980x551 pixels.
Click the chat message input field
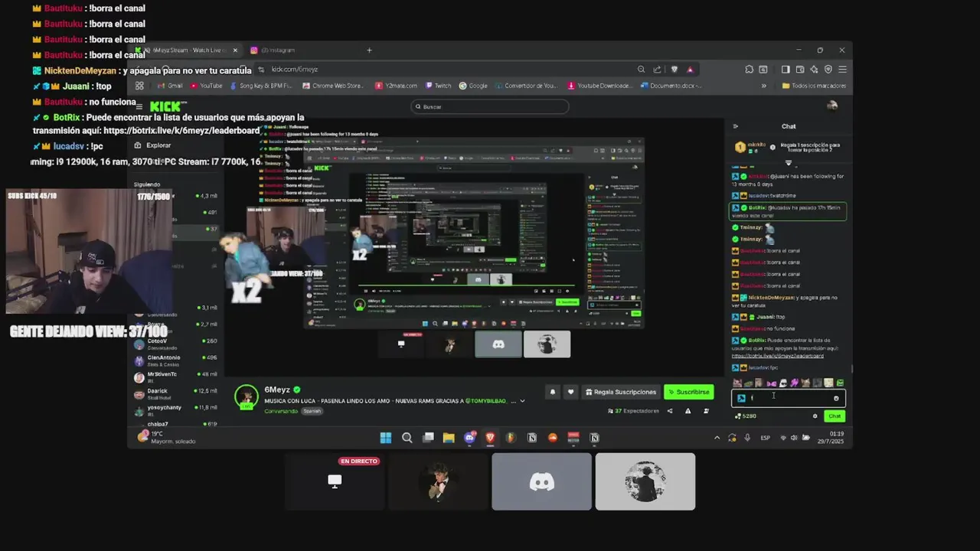click(x=788, y=398)
